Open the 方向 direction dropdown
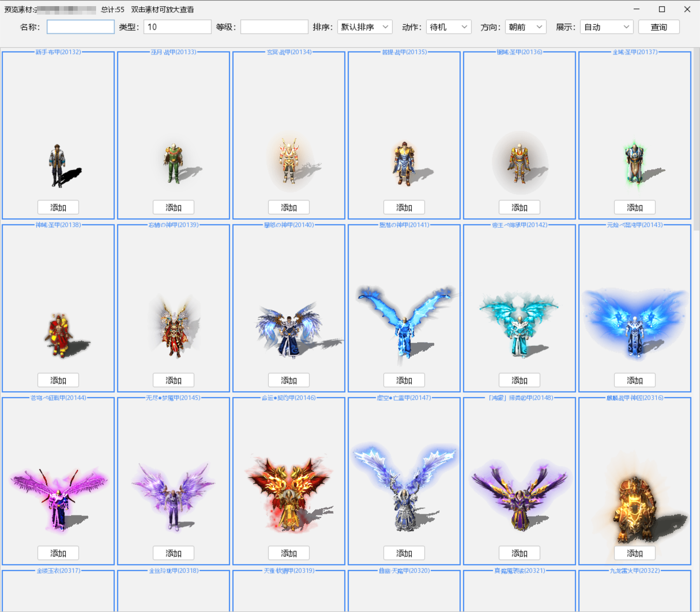Viewport: 700px width, 612px height. pyautogui.click(x=525, y=27)
